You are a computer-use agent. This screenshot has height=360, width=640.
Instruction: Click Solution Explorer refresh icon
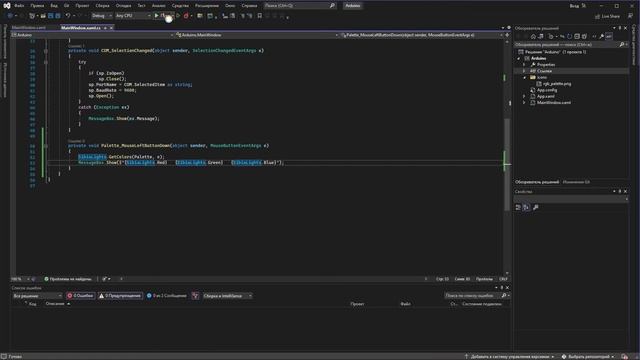pyautogui.click(x=569, y=36)
